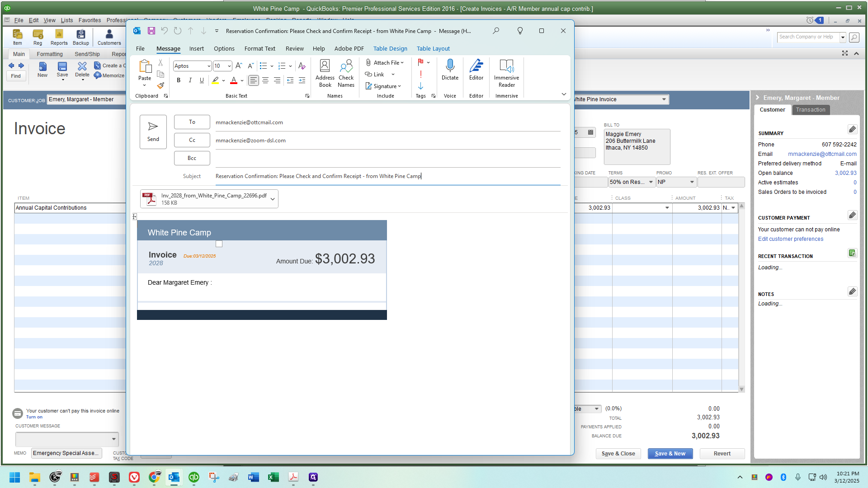
Task: Save the message with floppy icon
Action: 151,31
